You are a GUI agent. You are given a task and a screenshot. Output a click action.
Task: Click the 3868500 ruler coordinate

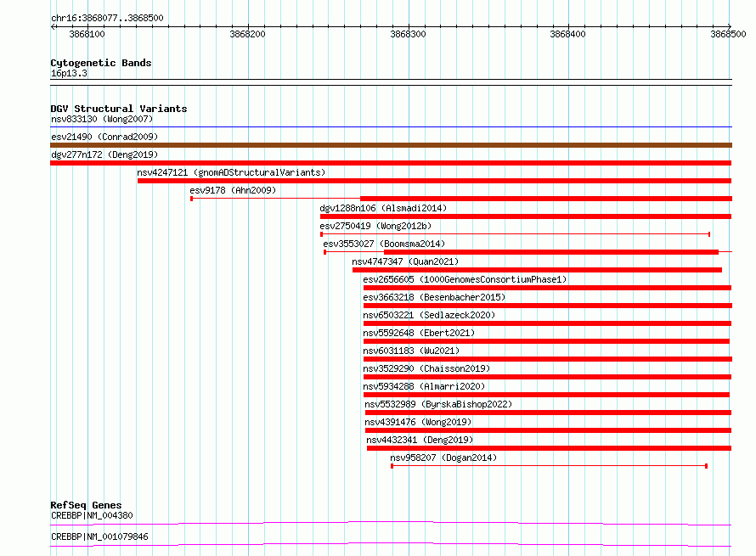(x=728, y=34)
